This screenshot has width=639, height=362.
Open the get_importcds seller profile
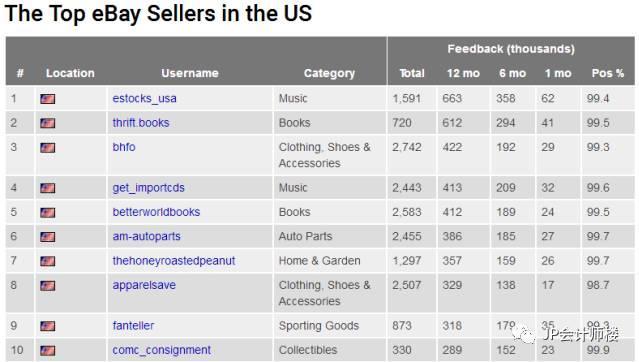pos(148,188)
